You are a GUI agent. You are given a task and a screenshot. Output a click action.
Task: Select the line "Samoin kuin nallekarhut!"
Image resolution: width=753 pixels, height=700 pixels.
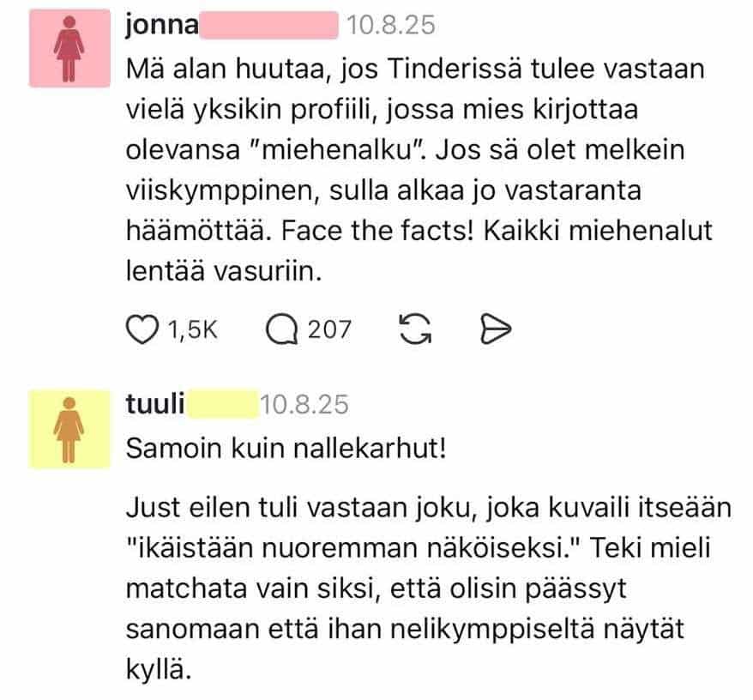click(286, 450)
